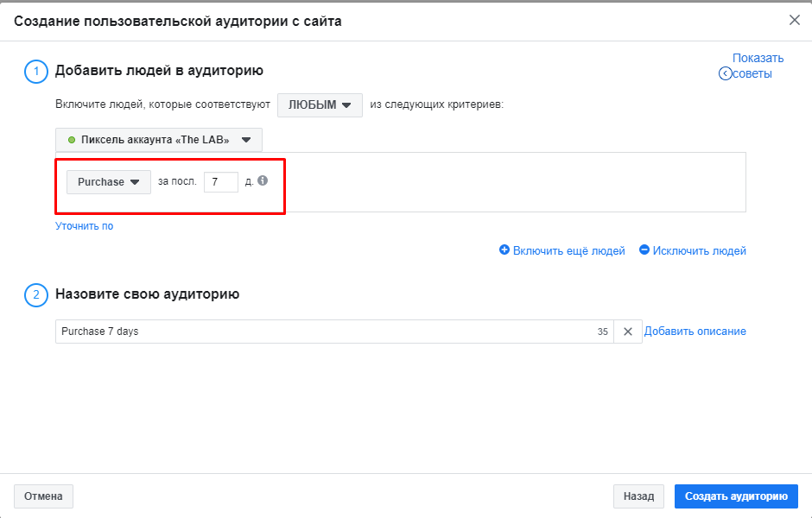Click the info icon next to days field
Screen dimensions: 812x518
click(262, 181)
